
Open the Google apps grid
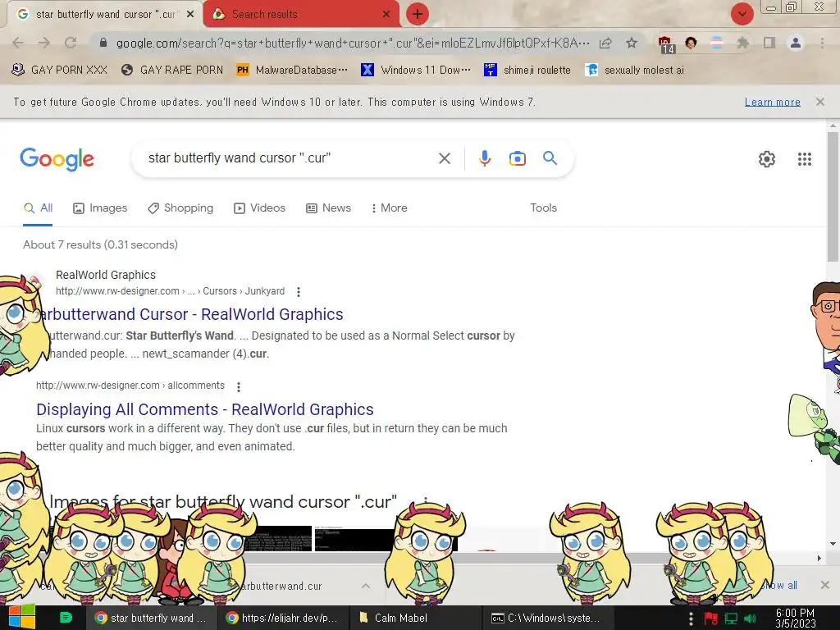click(x=804, y=159)
